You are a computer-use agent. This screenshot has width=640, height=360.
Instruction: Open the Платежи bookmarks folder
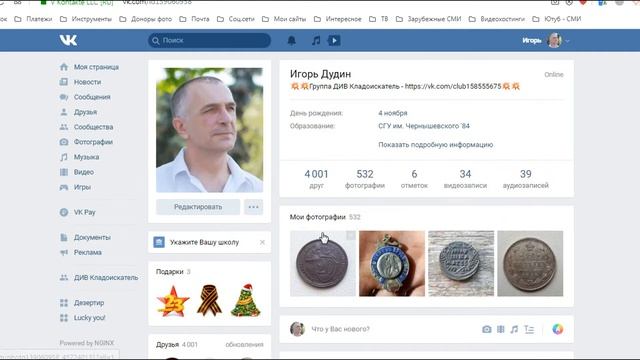coord(33,19)
